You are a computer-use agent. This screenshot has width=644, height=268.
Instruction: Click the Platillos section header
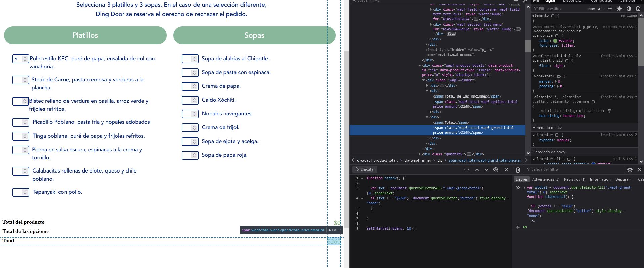pos(85,35)
